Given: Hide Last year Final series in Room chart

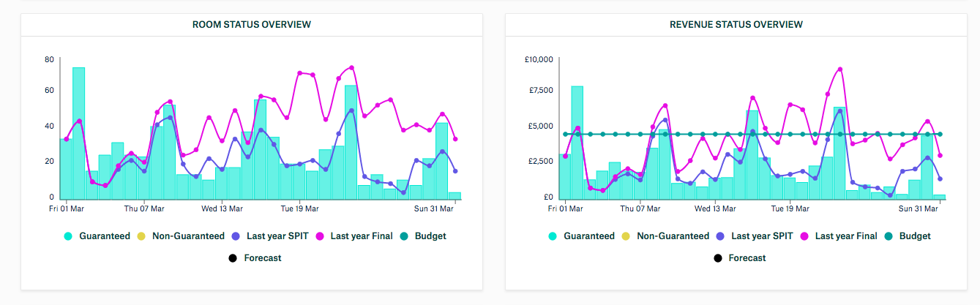Looking at the screenshot, I should click(361, 236).
